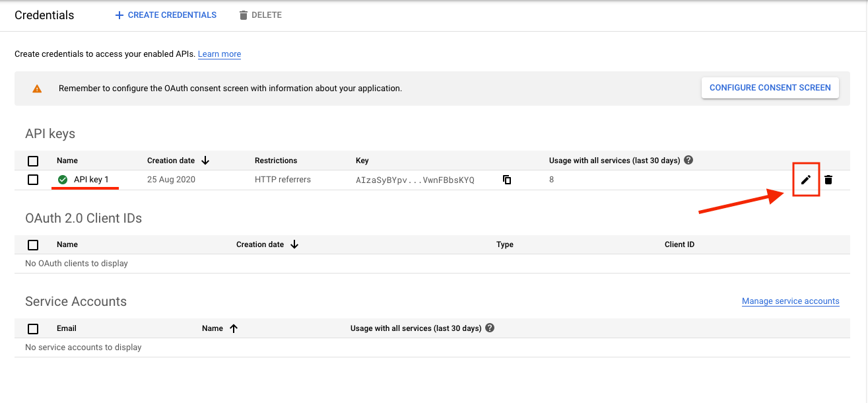Check the checkbox for API key 1

tap(33, 179)
